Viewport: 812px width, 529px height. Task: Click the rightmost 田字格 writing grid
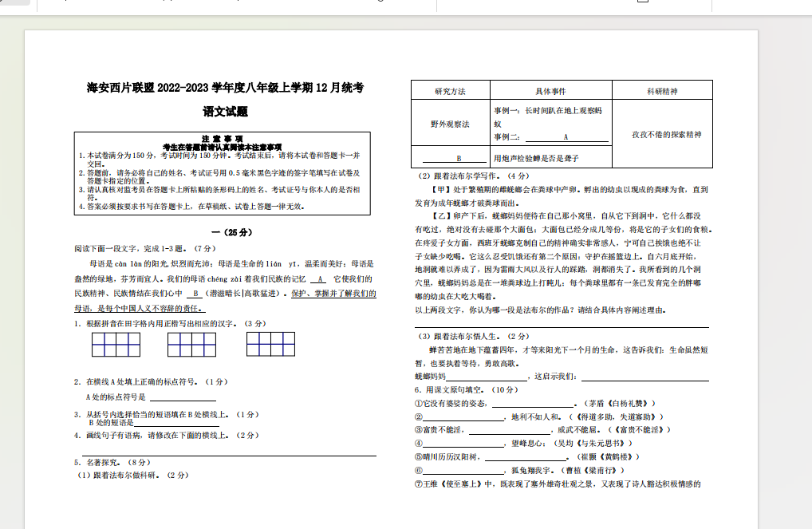271,344
